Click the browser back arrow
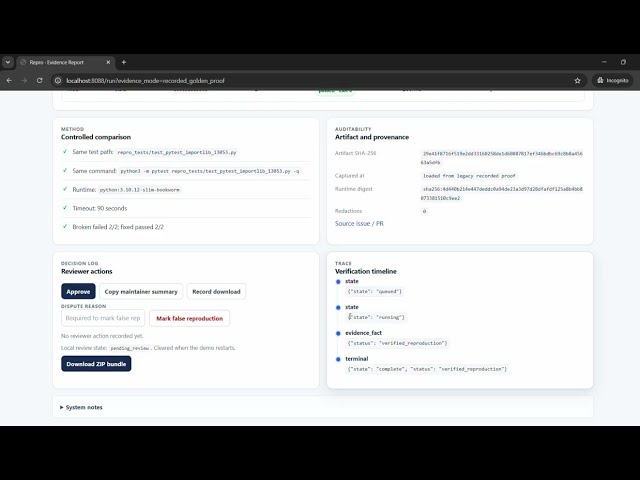The width and height of the screenshot is (640, 480). coord(9,80)
